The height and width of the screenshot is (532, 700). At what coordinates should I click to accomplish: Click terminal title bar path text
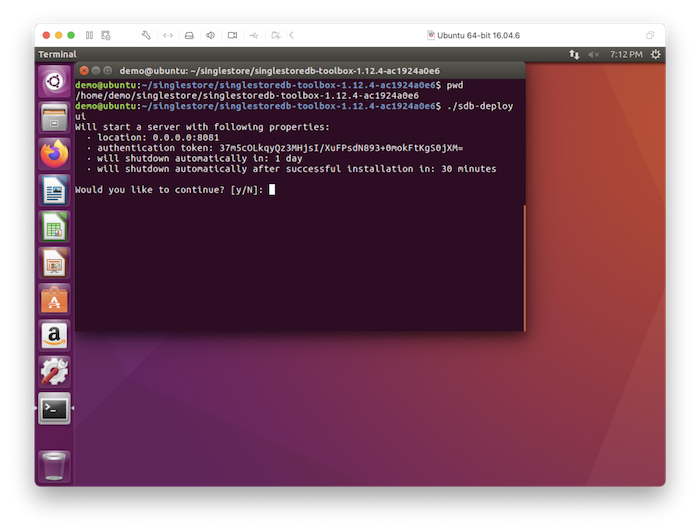279,71
